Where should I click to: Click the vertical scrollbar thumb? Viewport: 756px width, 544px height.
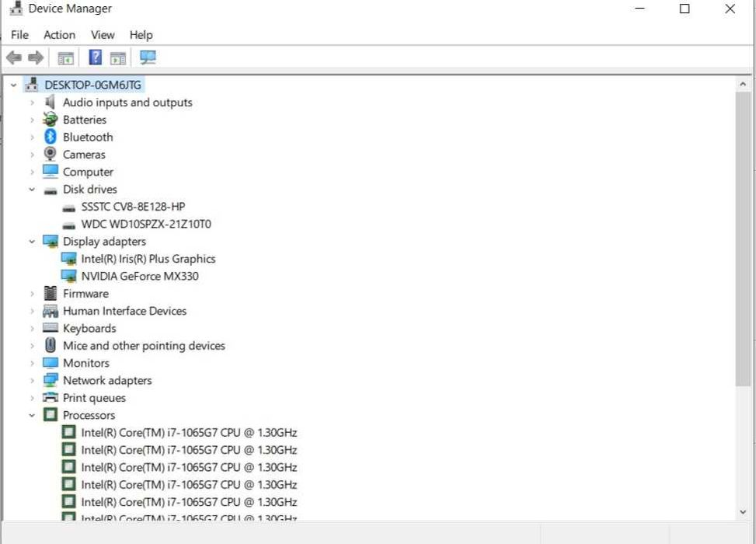[x=743, y=239]
